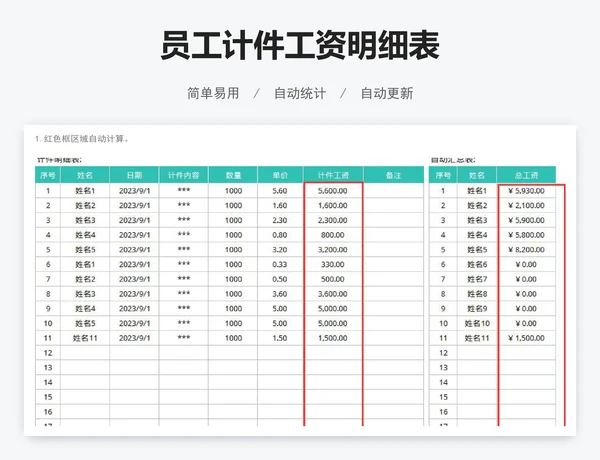Click the ¥5,930.00 total wage cell
The width and height of the screenshot is (600, 460).
527,191
